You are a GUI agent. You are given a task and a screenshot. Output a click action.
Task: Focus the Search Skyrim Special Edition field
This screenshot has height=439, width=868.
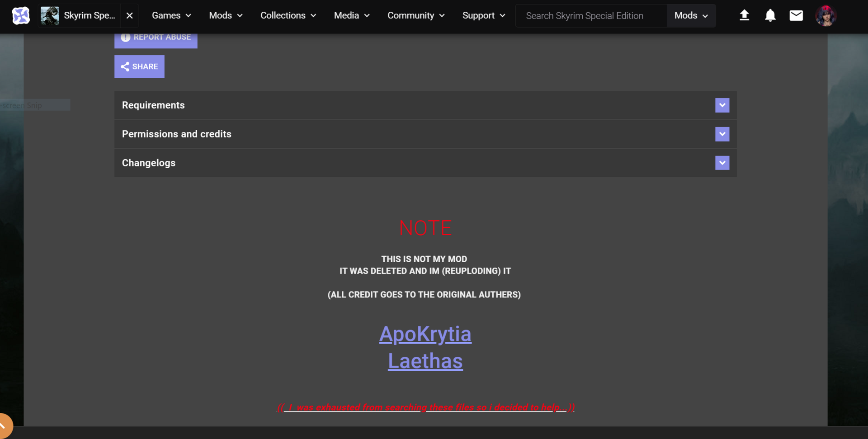[x=591, y=16]
